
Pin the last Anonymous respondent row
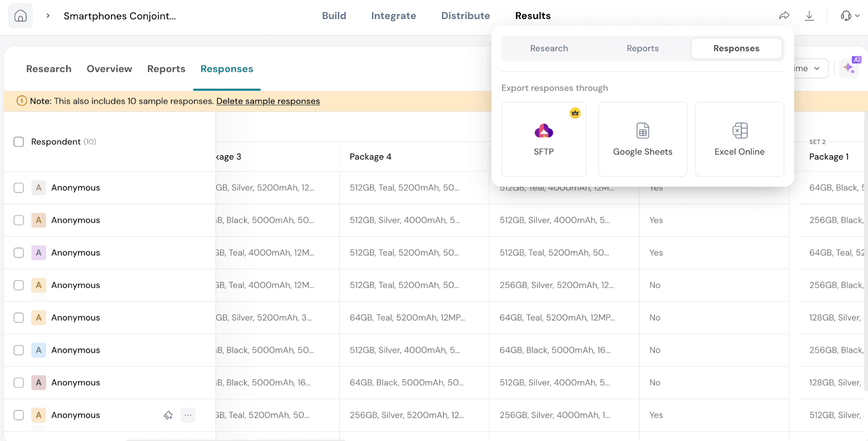pos(168,415)
